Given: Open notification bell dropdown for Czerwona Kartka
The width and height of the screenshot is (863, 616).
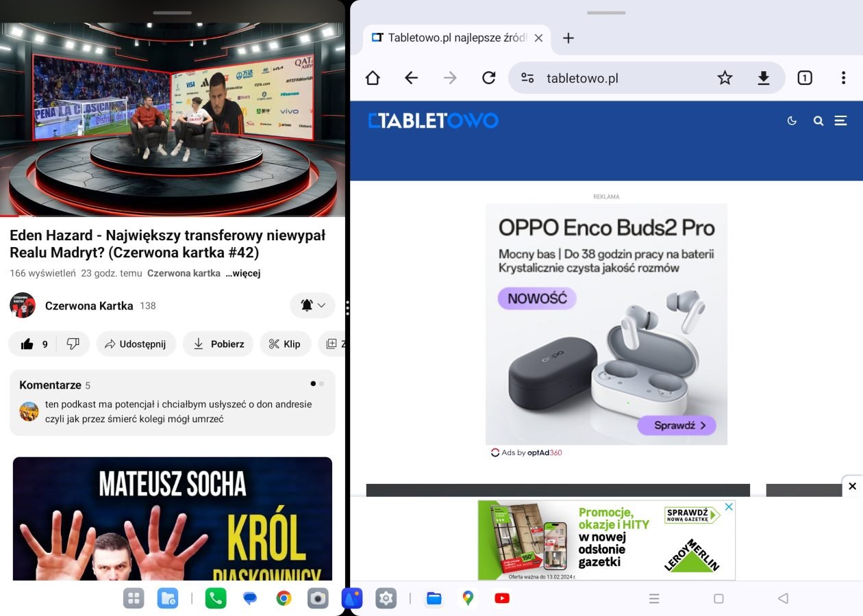Looking at the screenshot, I should point(313,305).
